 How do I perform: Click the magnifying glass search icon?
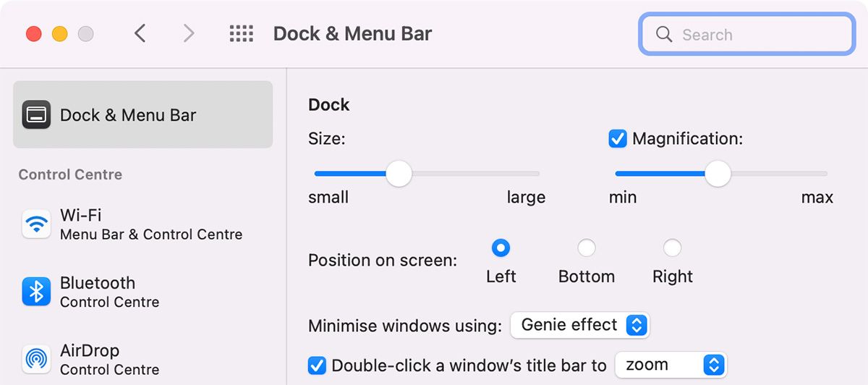[663, 35]
